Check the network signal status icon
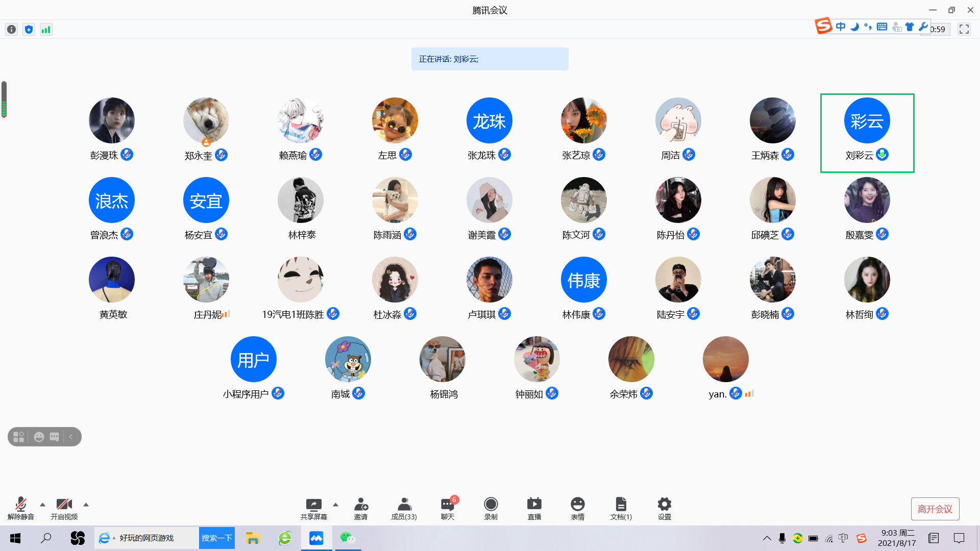The image size is (980, 551). 46,30
